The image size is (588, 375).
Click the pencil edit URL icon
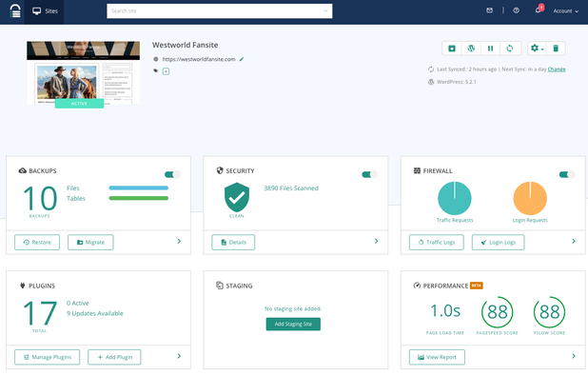pos(242,59)
